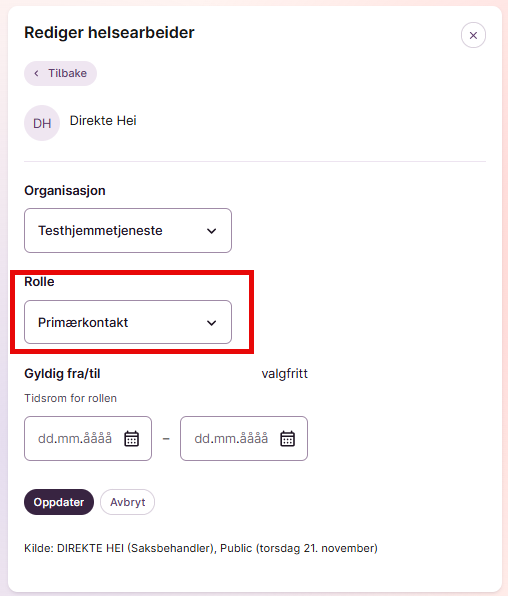
Task: Close the Rediger helsearbeider dialog
Action: 473,35
